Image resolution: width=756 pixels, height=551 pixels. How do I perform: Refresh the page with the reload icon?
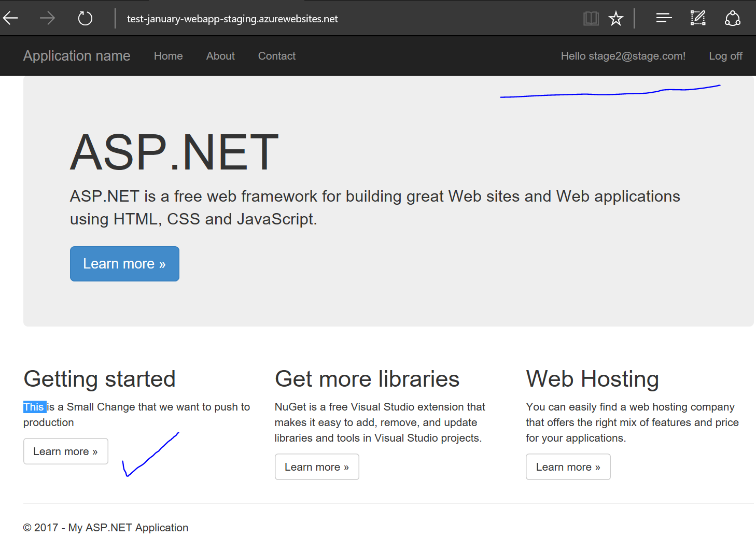(x=85, y=19)
